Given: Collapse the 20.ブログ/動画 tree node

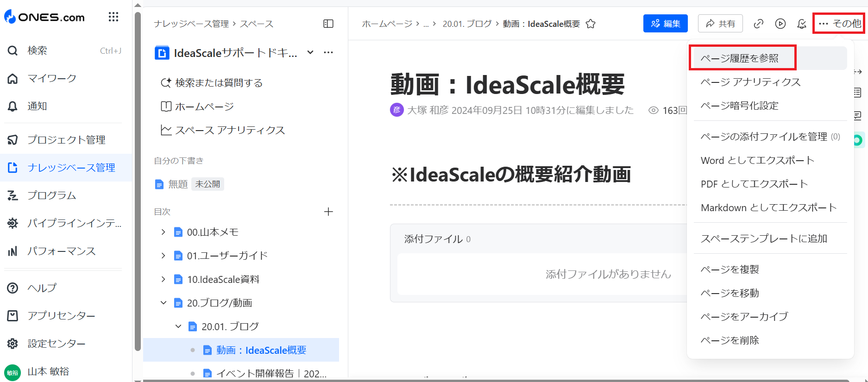Looking at the screenshot, I should (163, 303).
